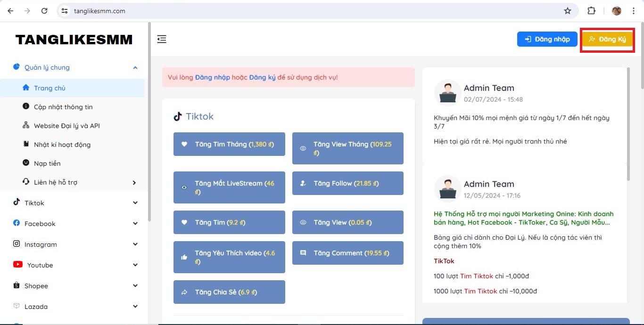The width and height of the screenshot is (644, 325).
Task: Collapse the Quản lý chung section chevron
Action: click(135, 68)
